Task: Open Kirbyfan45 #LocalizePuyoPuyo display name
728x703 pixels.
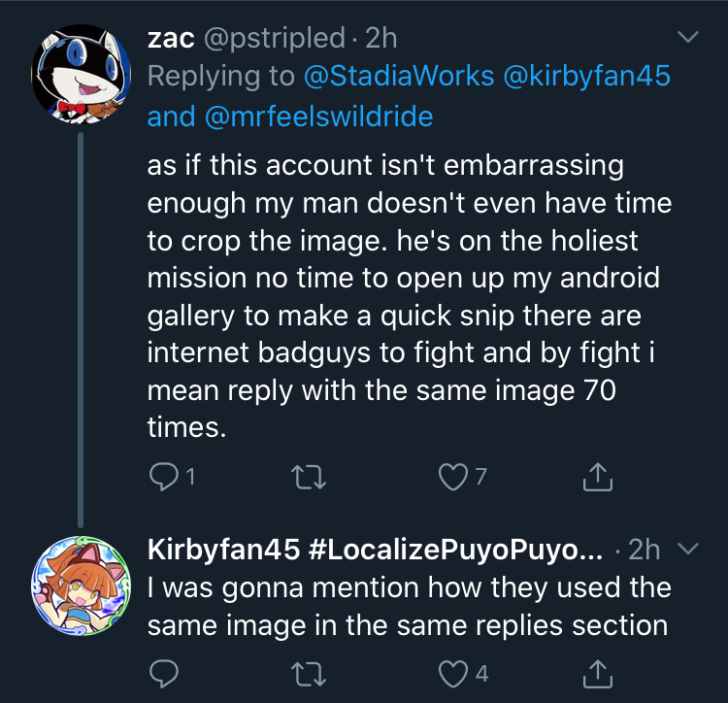Action: tap(375, 550)
